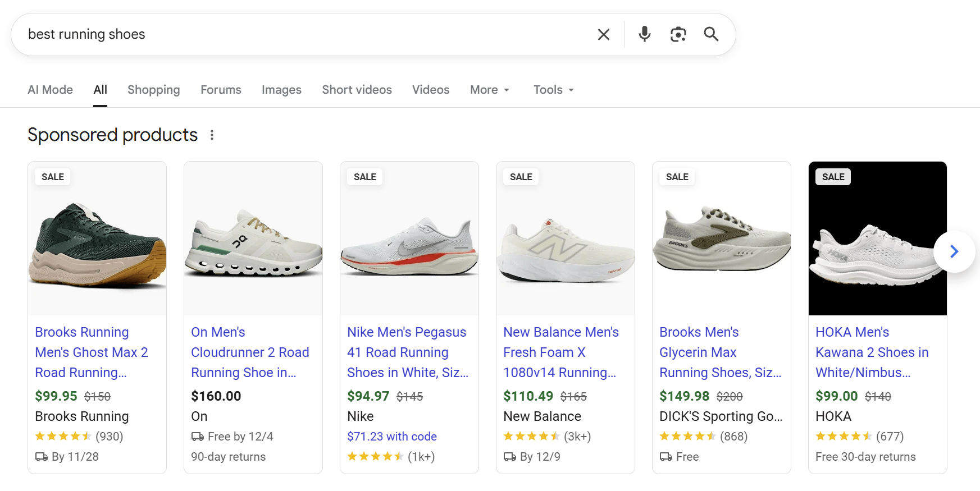
Task: Click the '$71.23 with code' offer
Action: (x=392, y=437)
